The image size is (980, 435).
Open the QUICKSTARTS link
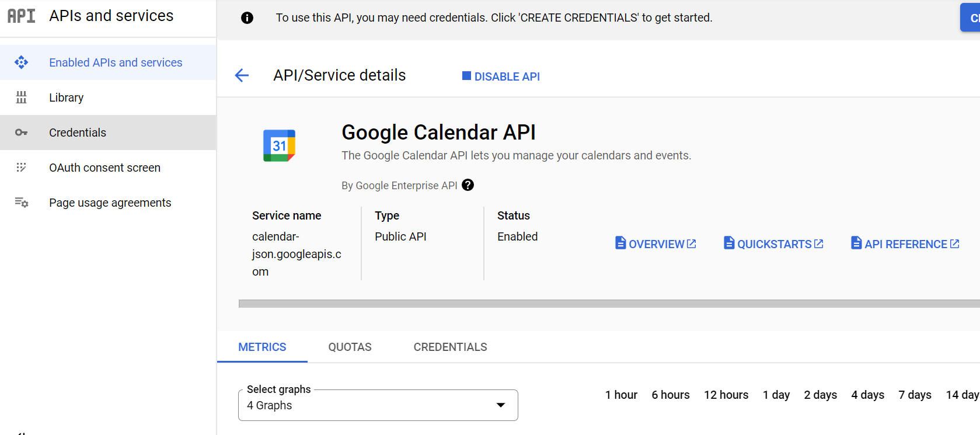[774, 243]
